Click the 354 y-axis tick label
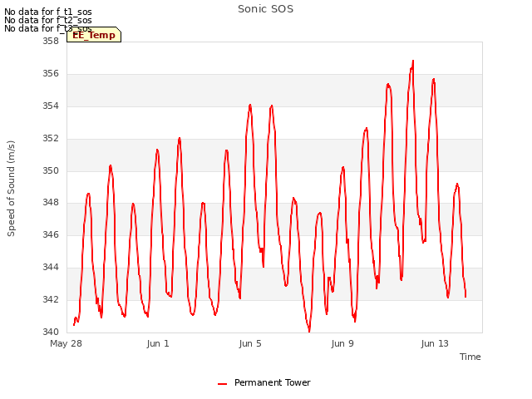This screenshot has height=399, width=532. click(x=51, y=106)
